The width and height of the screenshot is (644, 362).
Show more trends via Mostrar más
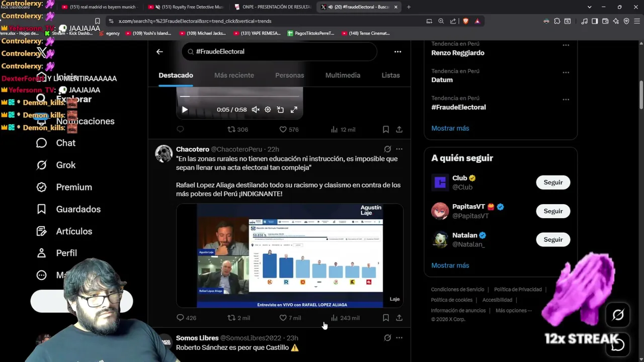pos(450,128)
